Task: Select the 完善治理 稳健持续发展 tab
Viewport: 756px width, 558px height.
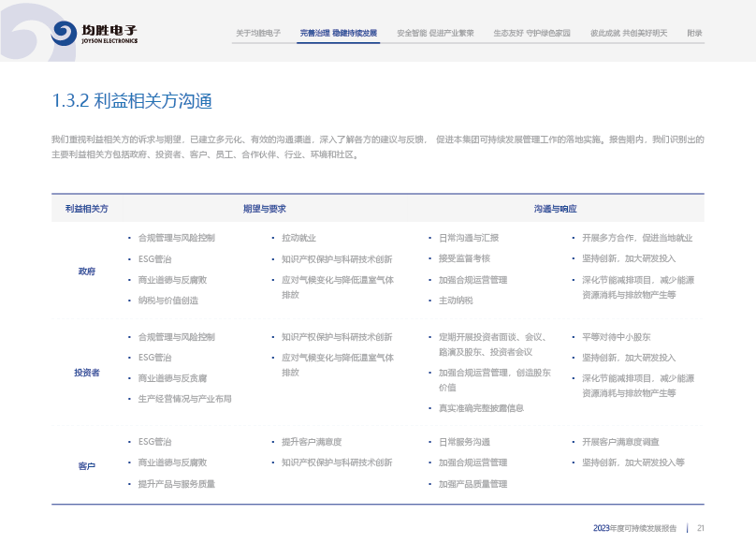Action: (x=339, y=33)
